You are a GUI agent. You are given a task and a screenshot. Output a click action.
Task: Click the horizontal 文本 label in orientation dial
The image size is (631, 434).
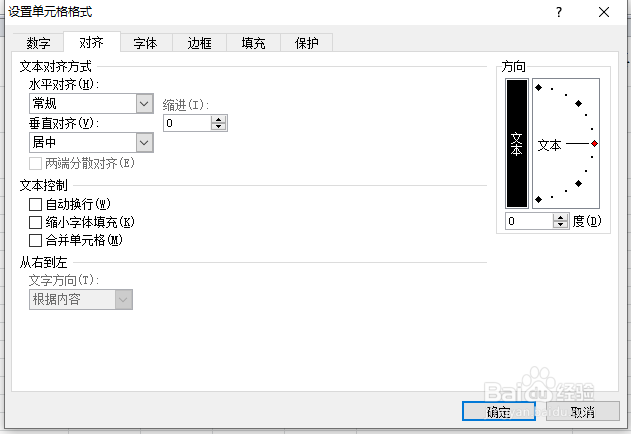pos(549,145)
